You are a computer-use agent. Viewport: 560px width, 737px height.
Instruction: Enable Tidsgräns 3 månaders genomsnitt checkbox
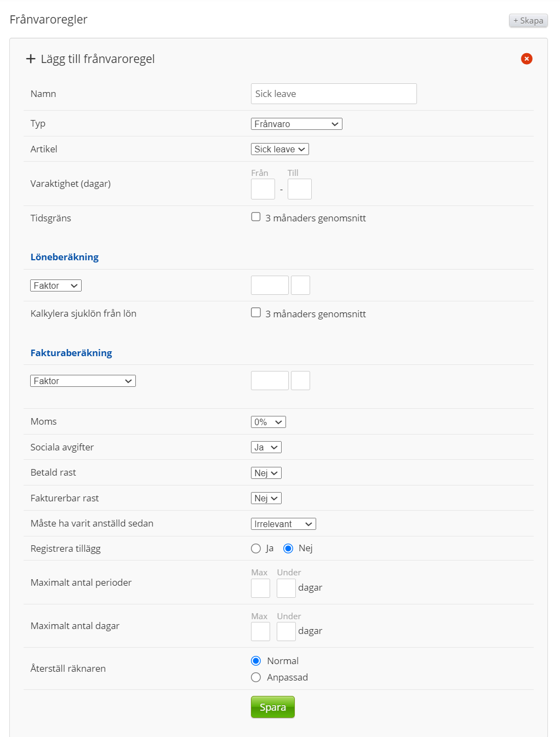click(x=256, y=217)
